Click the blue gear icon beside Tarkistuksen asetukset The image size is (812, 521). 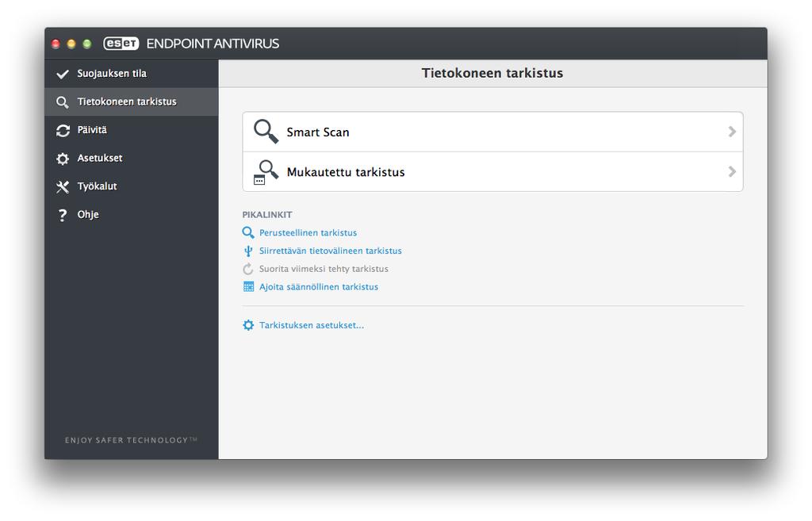pyautogui.click(x=248, y=325)
